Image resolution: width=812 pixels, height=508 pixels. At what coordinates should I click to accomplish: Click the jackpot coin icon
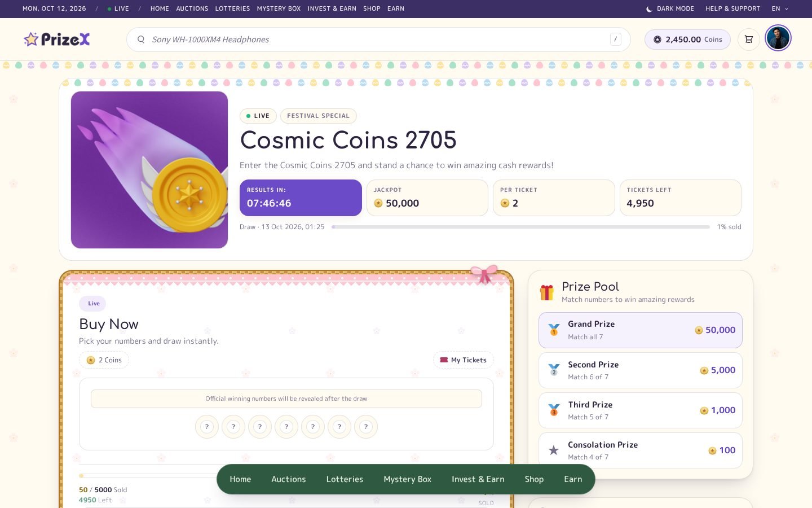378,203
